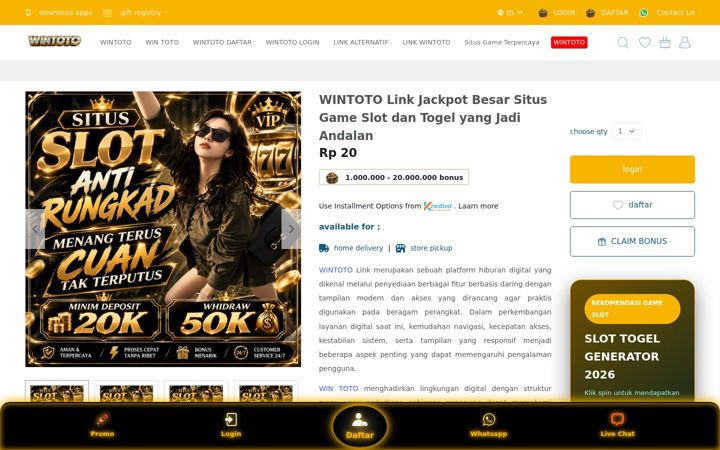The image size is (720, 450).
Task: Click the yellow login button
Action: (632, 169)
